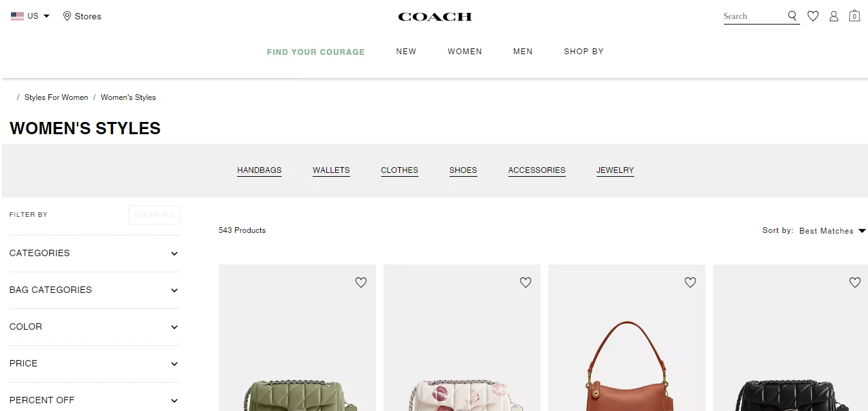This screenshot has height=411, width=868.
Task: Open the account profile icon
Action: click(834, 16)
